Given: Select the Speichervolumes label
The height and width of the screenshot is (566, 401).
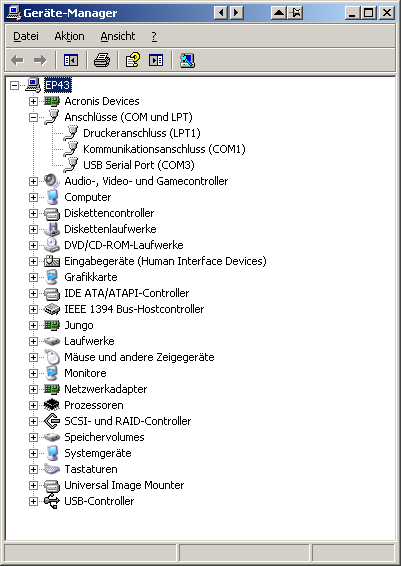Looking at the screenshot, I should (x=104, y=437).
